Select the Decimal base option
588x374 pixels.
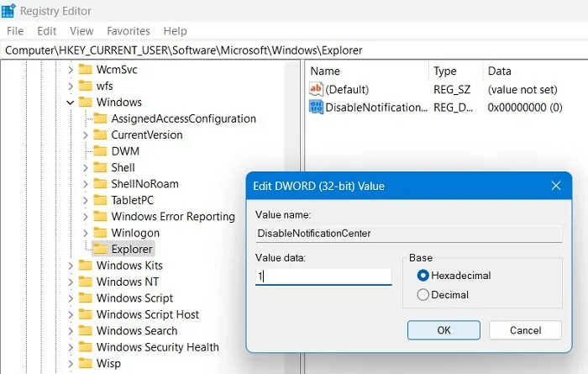tap(423, 295)
